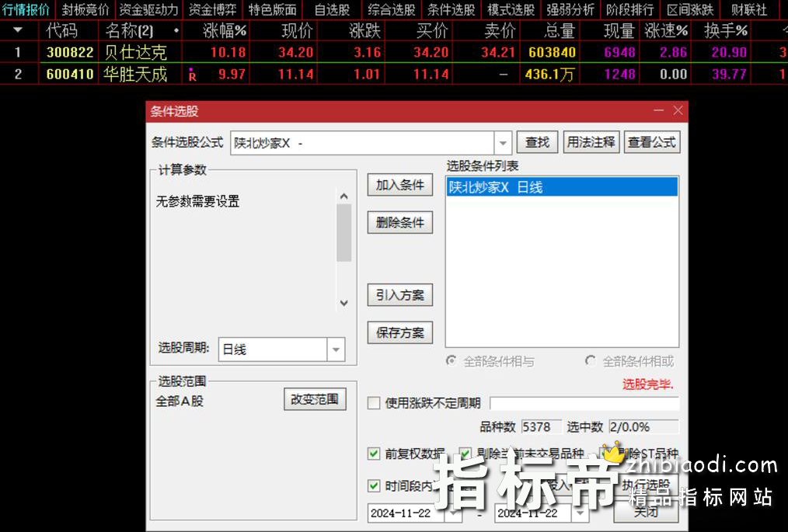The image size is (788, 532).
Task: Click the R marker on 华胜天成 row
Action: point(192,75)
